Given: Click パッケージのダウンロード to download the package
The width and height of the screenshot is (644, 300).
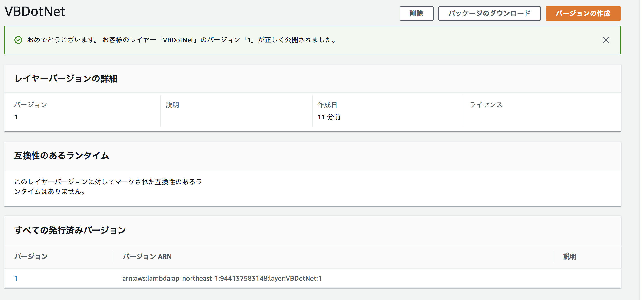Looking at the screenshot, I should (x=489, y=13).
